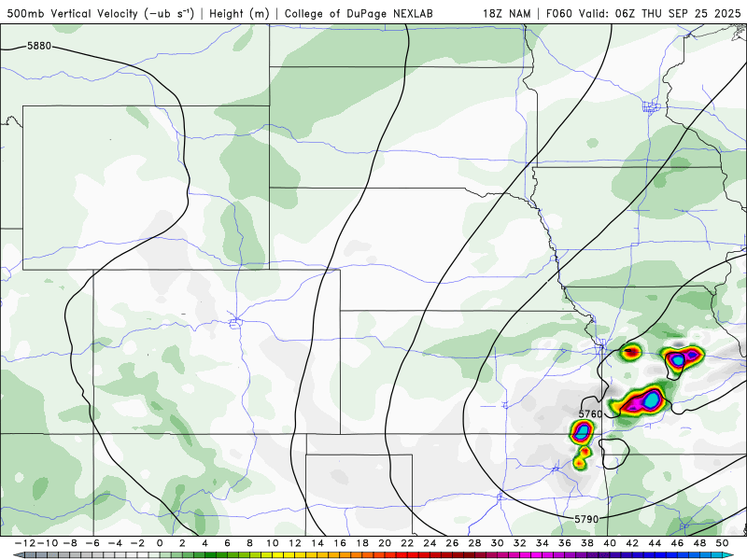Viewport: 747px width, 560px height.
Task: Click the 36 tick label on the legend
Action: click(565, 543)
